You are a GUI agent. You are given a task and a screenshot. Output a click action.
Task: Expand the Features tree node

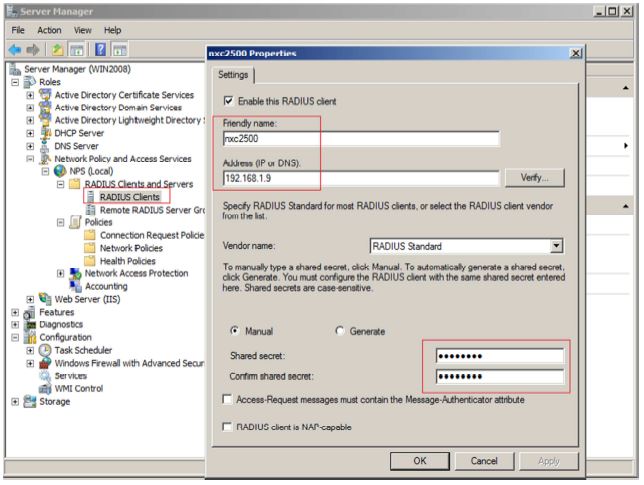coord(16,312)
